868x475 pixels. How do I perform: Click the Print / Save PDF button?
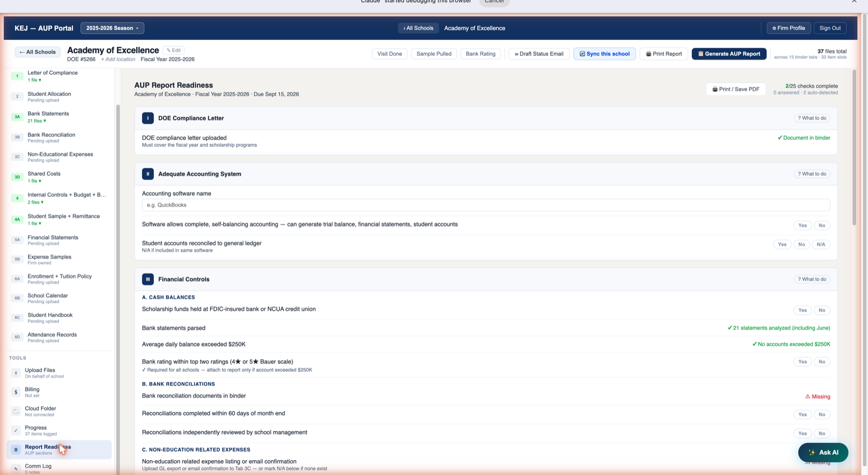click(736, 89)
